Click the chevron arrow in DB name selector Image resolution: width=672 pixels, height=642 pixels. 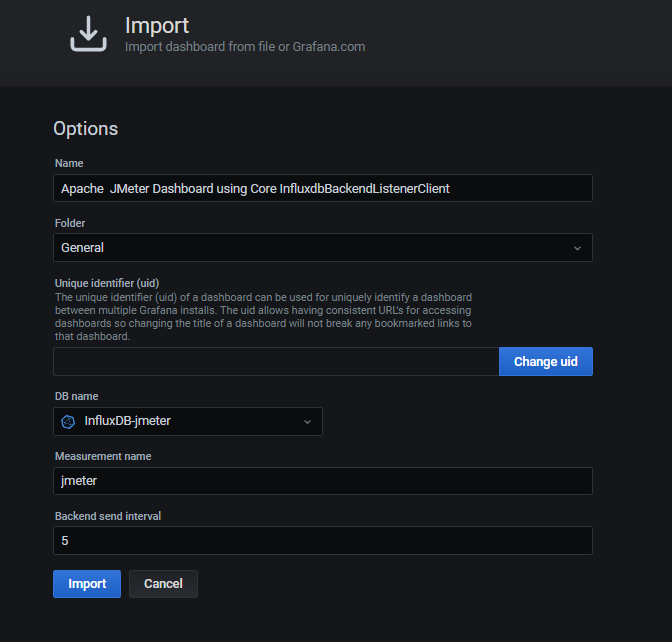pos(307,421)
